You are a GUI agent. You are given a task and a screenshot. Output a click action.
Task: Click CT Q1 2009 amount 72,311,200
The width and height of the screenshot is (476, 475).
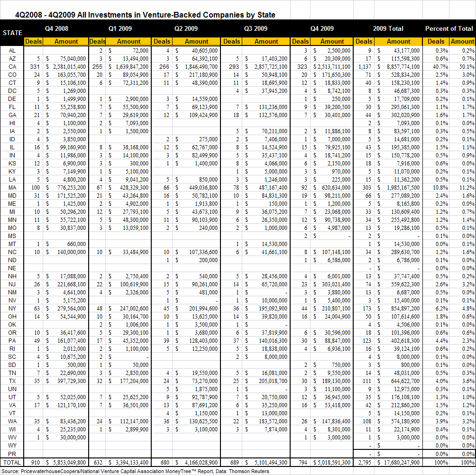[x=136, y=82]
